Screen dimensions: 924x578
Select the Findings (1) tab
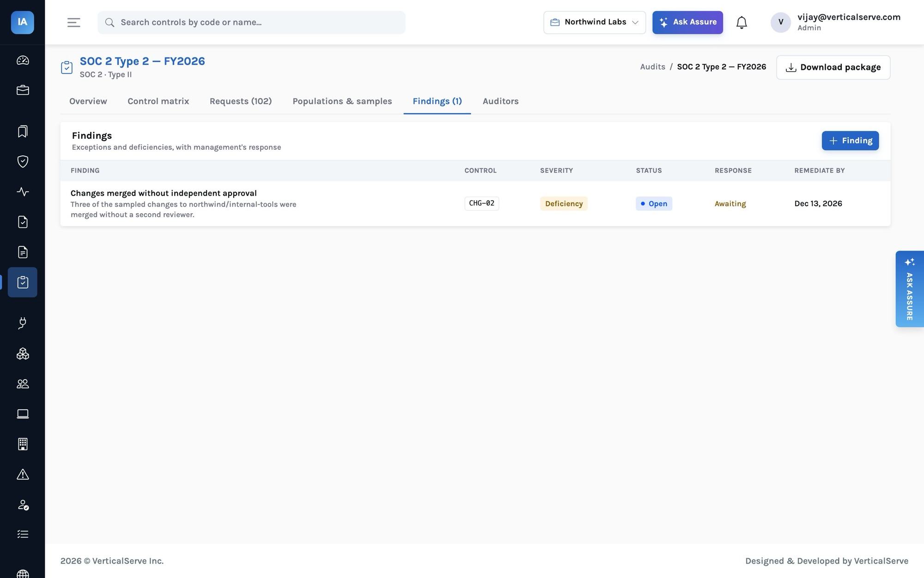click(437, 101)
